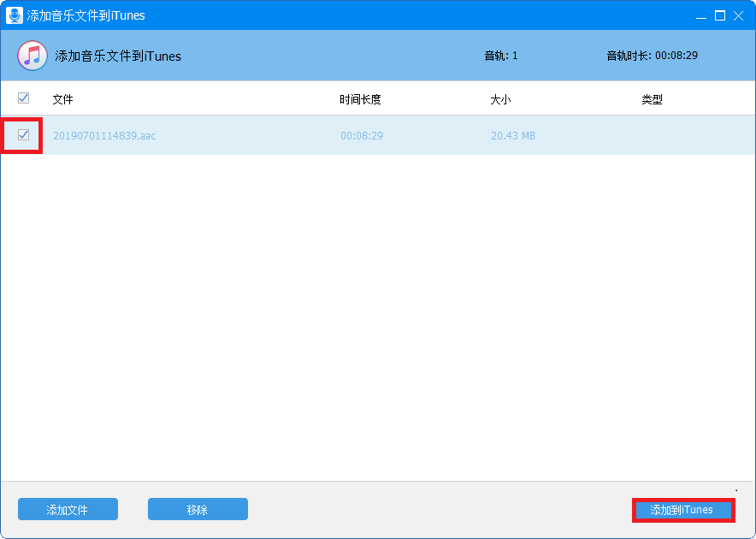Click the 添加到iTunes button

[x=683, y=510]
